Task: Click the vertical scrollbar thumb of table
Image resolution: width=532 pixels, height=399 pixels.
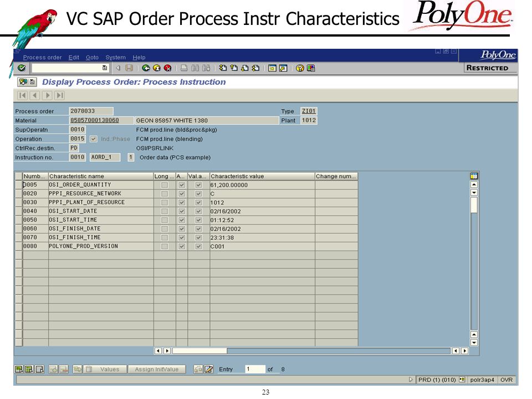Action: pos(474,205)
